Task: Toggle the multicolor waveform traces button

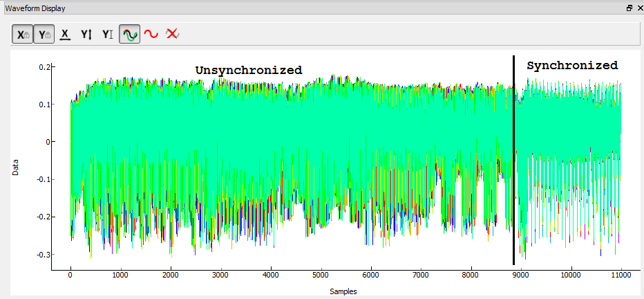Action: (129, 34)
